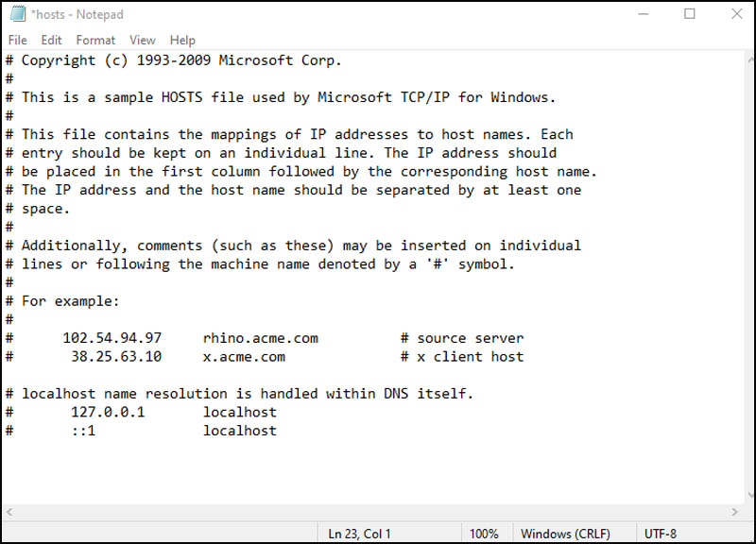
Task: Maximize the Notepad window
Action: pos(691,14)
